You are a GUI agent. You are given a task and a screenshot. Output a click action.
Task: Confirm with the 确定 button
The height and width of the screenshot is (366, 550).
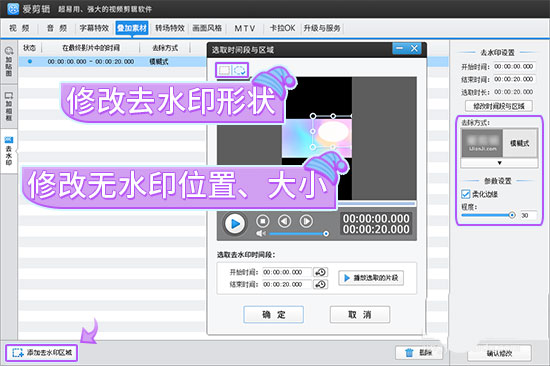(274, 314)
